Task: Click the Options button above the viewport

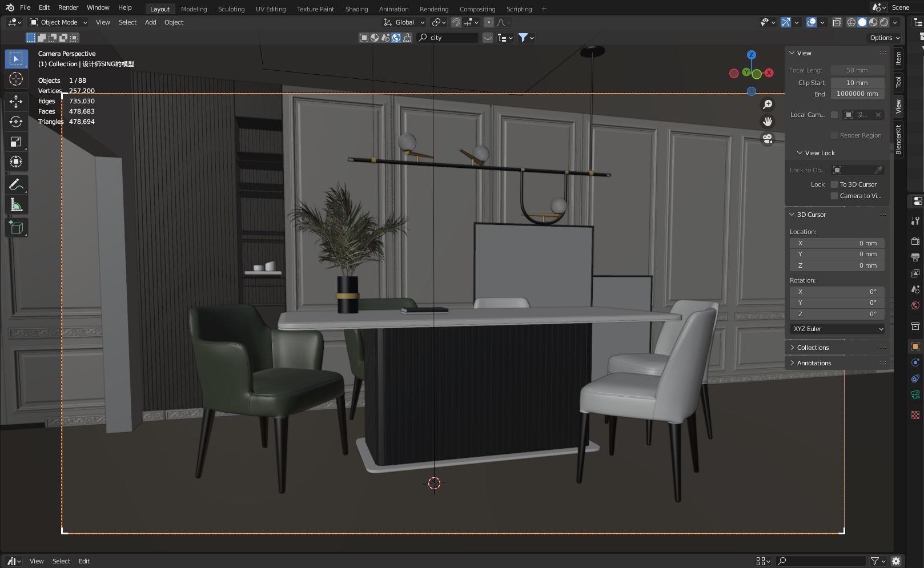Action: 882,37
